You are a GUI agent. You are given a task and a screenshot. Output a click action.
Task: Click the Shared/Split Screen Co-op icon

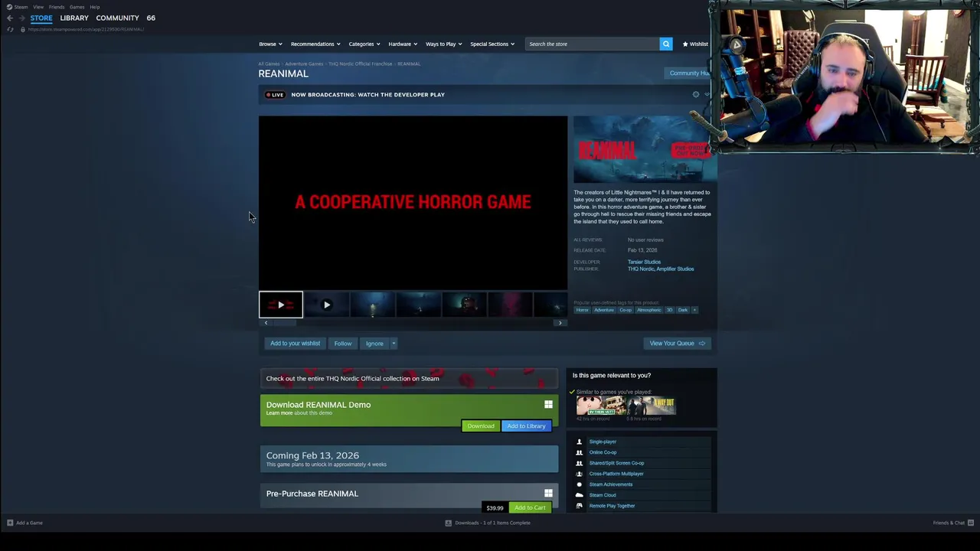[x=579, y=463]
